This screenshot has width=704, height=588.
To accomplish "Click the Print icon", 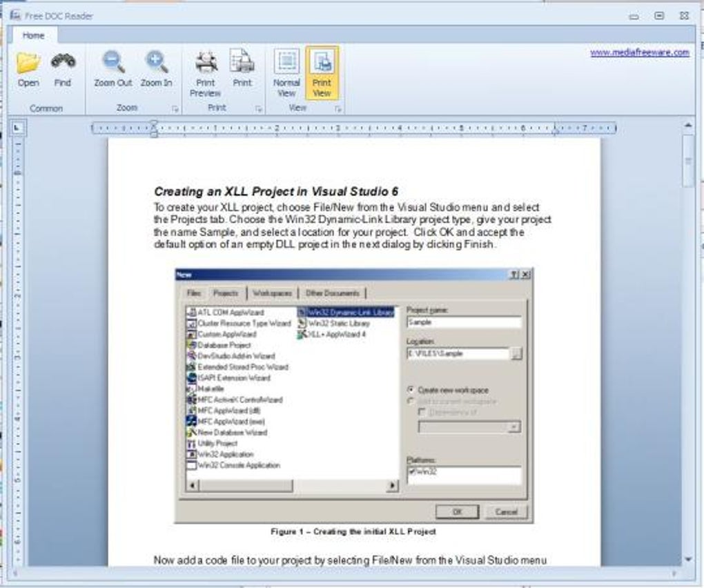I will (x=242, y=69).
